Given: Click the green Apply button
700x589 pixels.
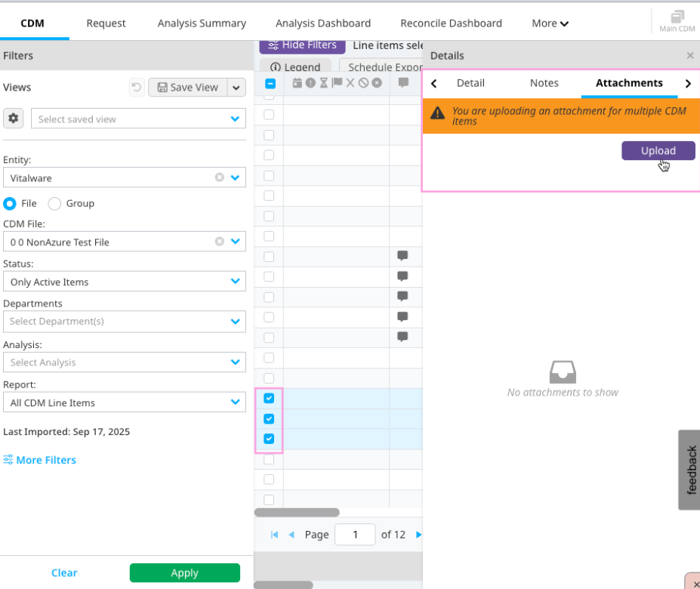Looking at the screenshot, I should coord(184,572).
